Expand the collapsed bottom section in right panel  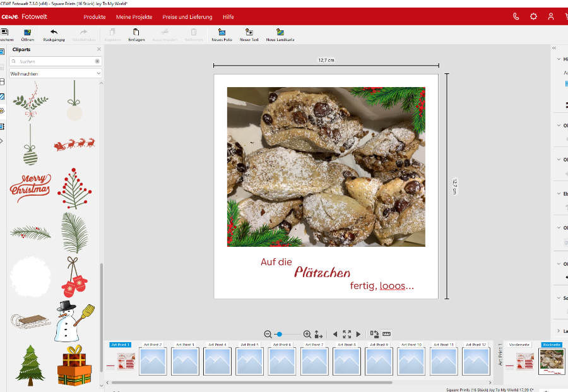pyautogui.click(x=559, y=331)
